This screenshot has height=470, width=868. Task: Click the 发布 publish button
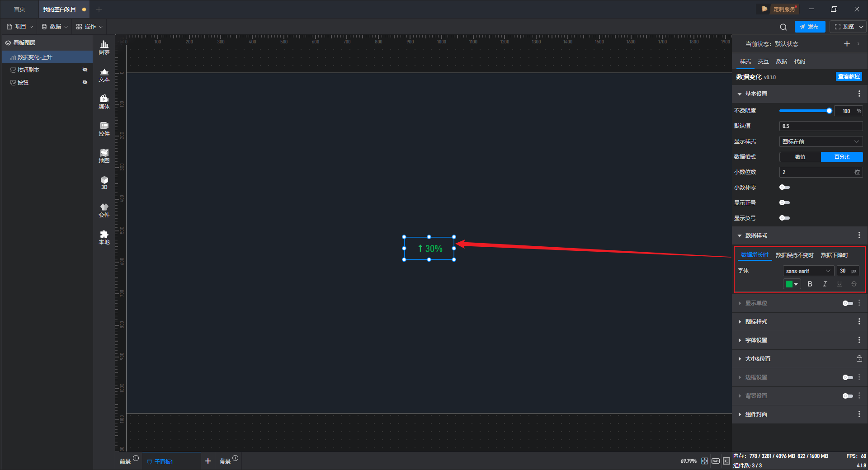(810, 27)
